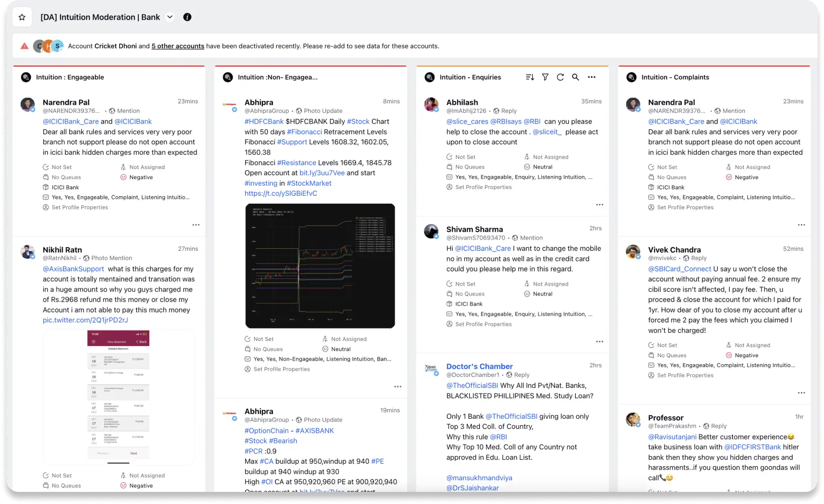824x504 pixels.
Task: Open the #OptionChain hashtag link
Action: tap(267, 431)
